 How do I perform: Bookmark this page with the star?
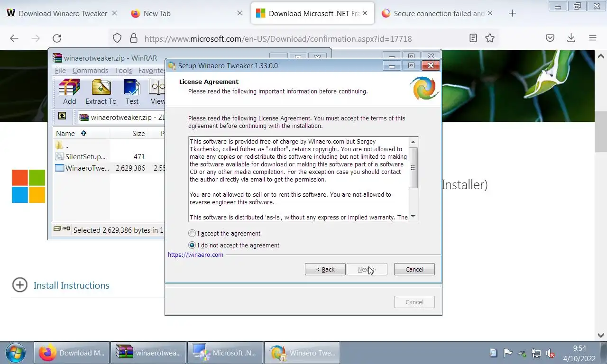tap(490, 38)
